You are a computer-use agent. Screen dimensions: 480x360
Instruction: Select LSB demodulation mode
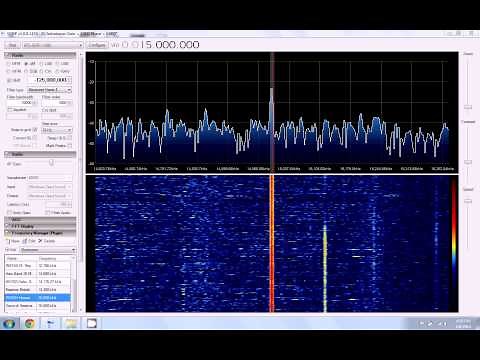tap(46, 63)
